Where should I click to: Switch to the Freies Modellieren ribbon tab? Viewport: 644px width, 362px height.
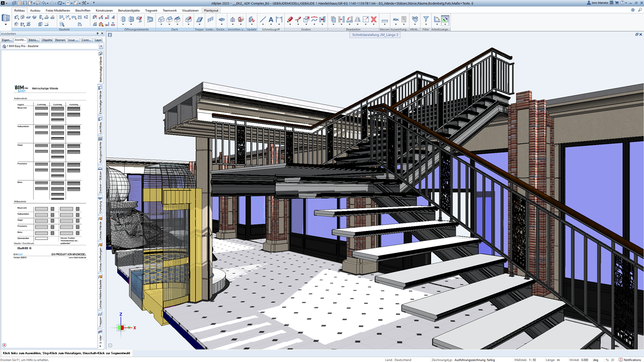tap(58, 10)
